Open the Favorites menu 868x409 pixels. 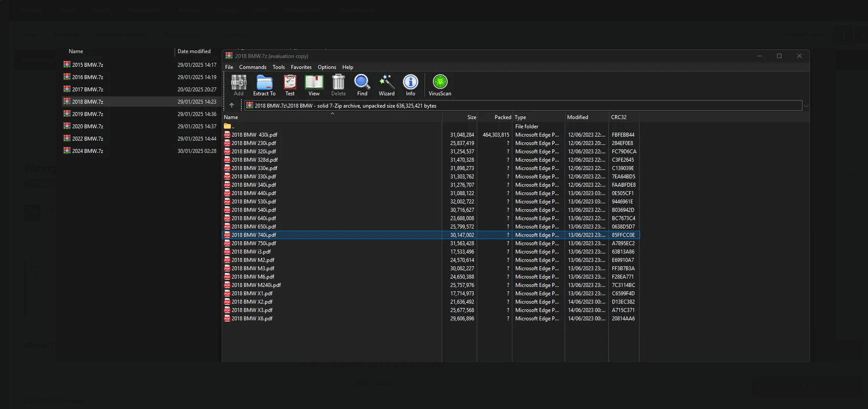click(301, 67)
